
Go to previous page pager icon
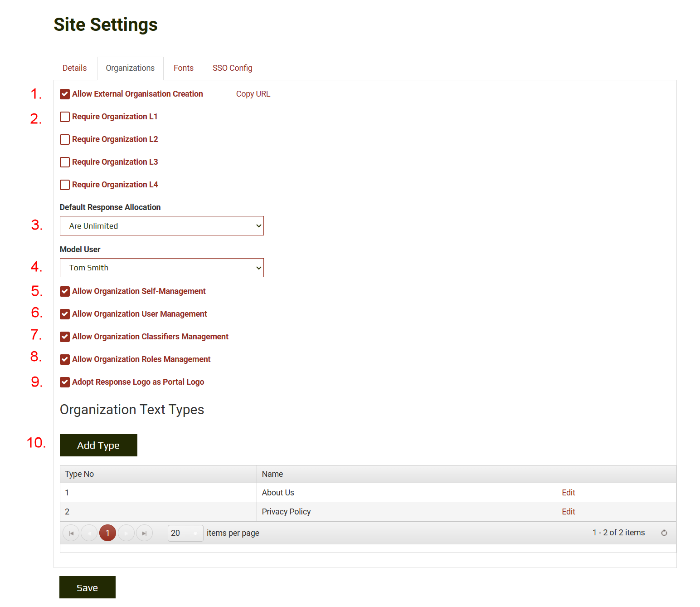point(89,533)
